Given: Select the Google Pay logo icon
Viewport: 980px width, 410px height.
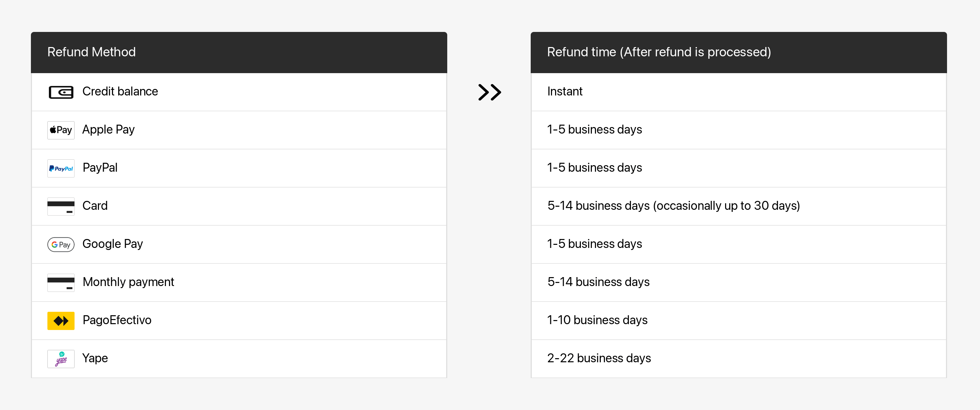Looking at the screenshot, I should point(61,244).
